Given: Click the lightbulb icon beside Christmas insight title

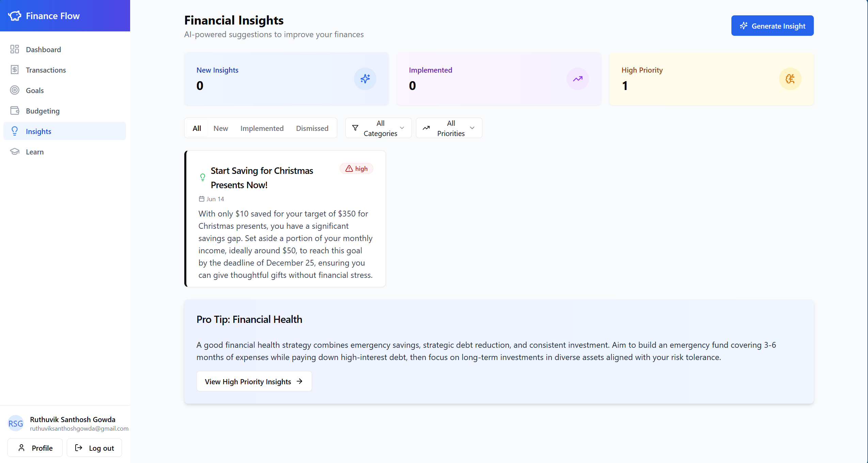Looking at the screenshot, I should [203, 177].
